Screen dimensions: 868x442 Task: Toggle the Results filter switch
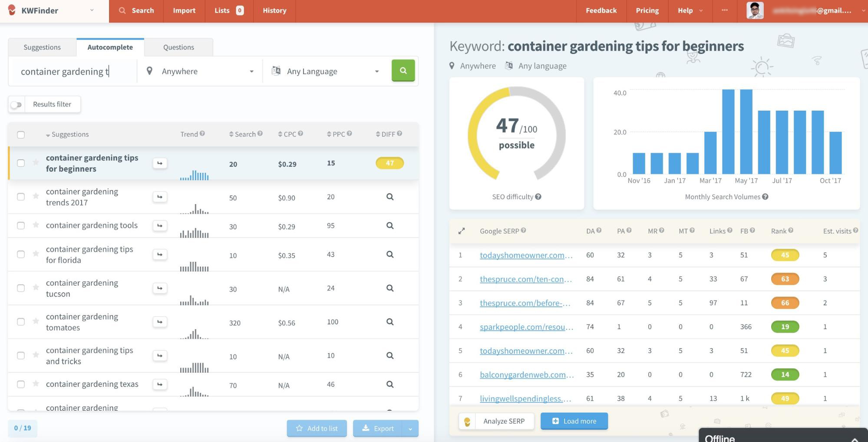tap(17, 105)
